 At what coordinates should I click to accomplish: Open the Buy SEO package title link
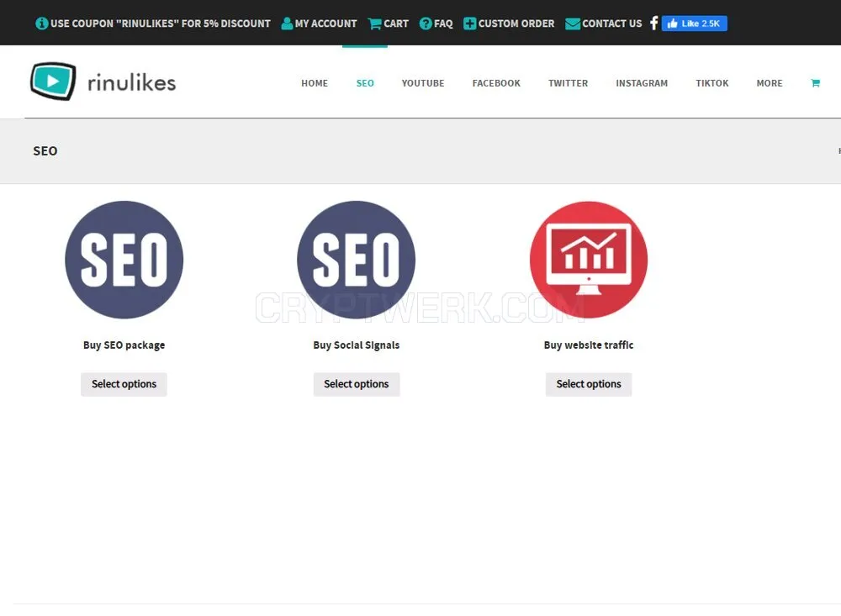[x=124, y=345]
